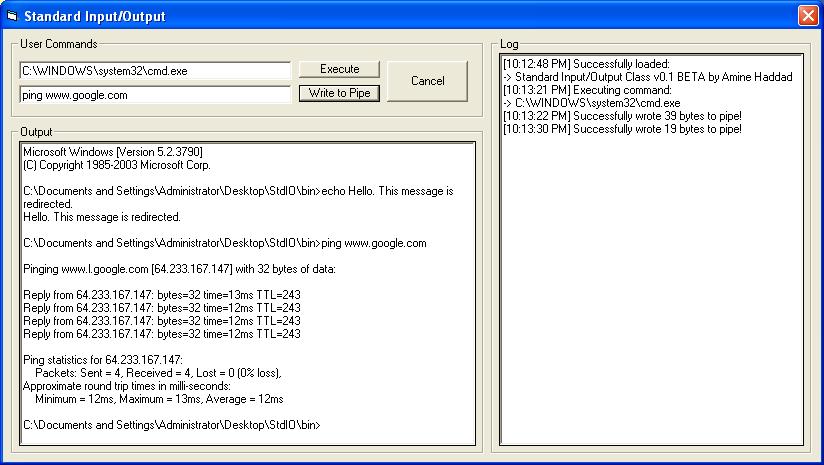Viewport: 824px width, 465px height.
Task: Click the Standard Input/Output title bar text
Action: pos(97,16)
